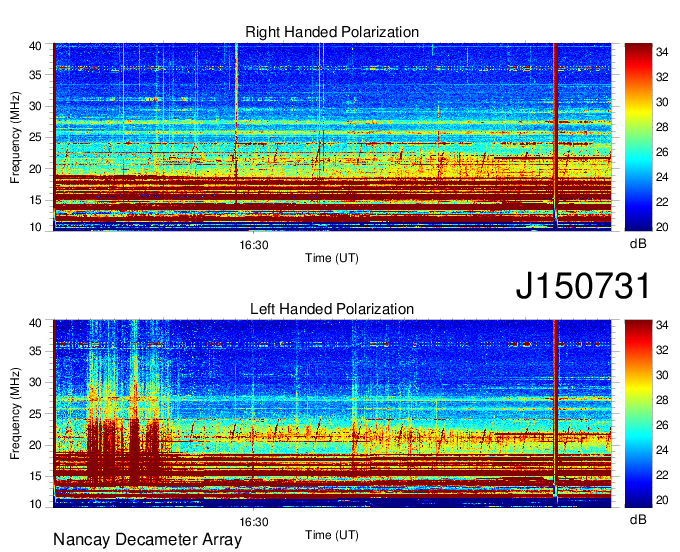
Task: Click 'Time (UT)' label under top plot
Action: pos(332,258)
